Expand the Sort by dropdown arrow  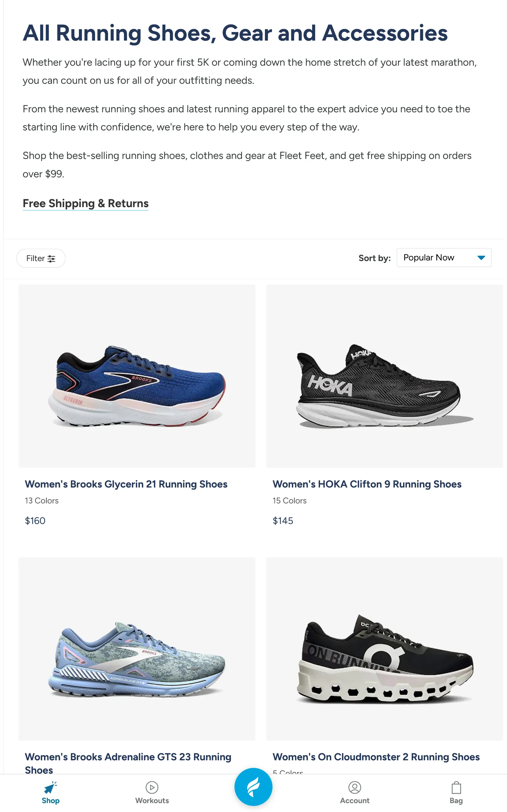pos(481,258)
